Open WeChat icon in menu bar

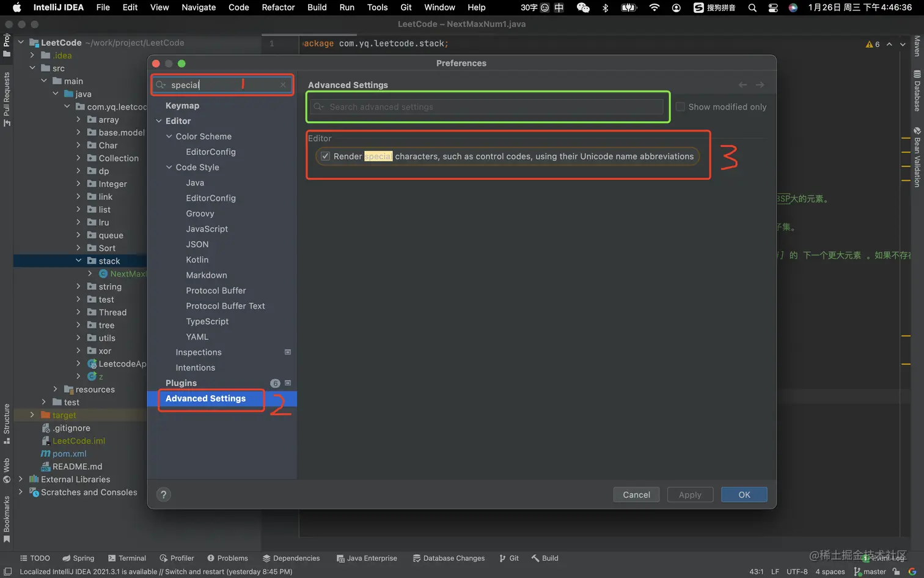583,7
